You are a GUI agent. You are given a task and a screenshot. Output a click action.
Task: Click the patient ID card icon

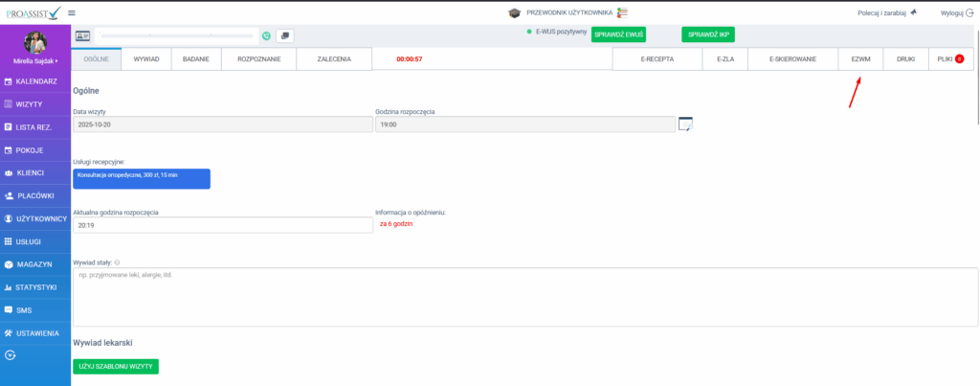[x=82, y=35]
